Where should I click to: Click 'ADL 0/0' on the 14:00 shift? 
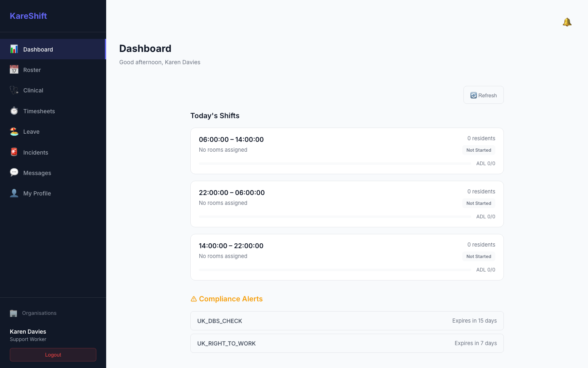486,270
